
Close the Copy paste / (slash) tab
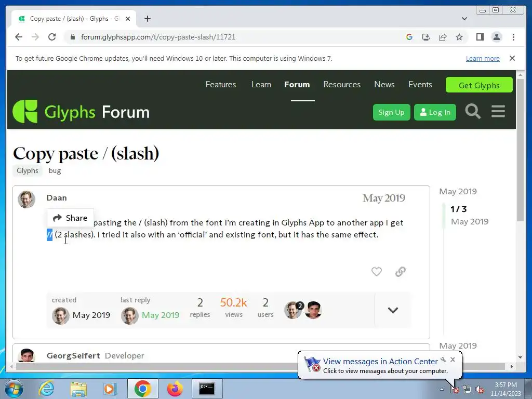point(128,19)
